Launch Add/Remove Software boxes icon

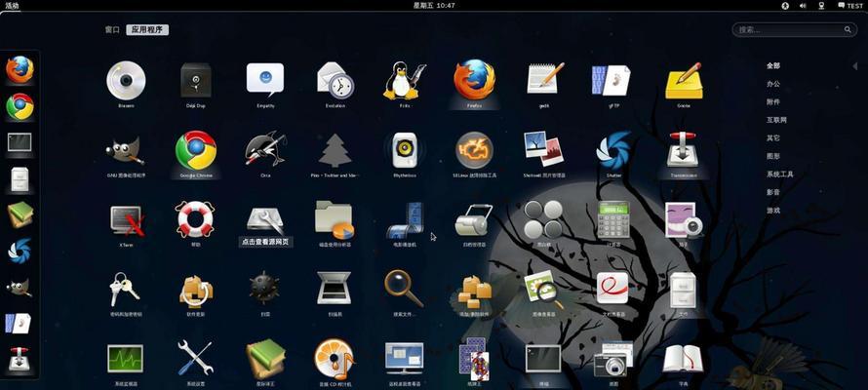(x=474, y=292)
